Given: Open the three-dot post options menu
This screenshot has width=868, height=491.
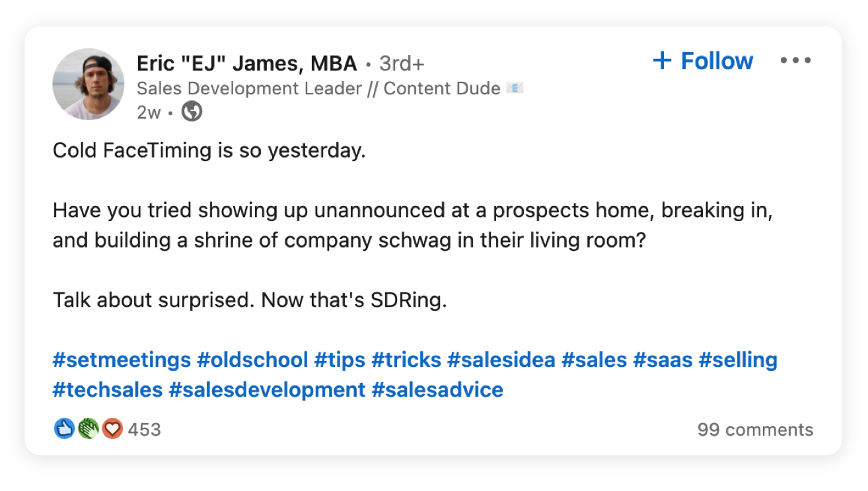Looking at the screenshot, I should click(x=795, y=61).
